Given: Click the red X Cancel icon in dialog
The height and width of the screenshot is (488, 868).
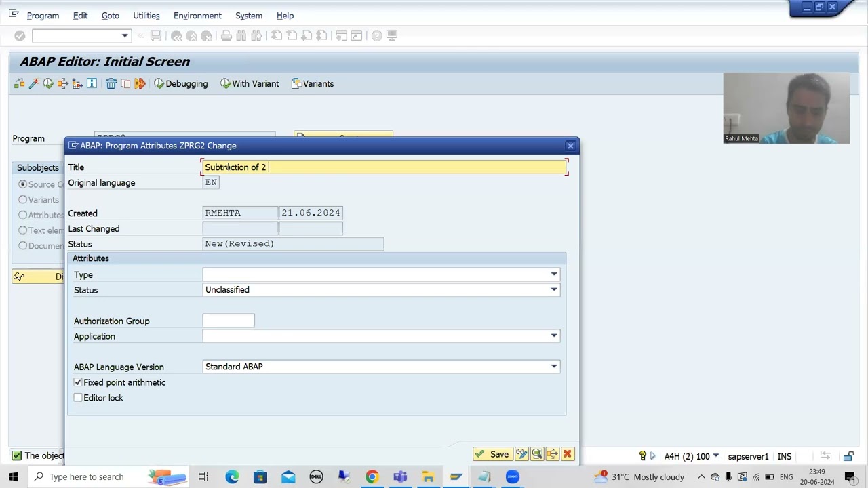Looking at the screenshot, I should 568,454.
